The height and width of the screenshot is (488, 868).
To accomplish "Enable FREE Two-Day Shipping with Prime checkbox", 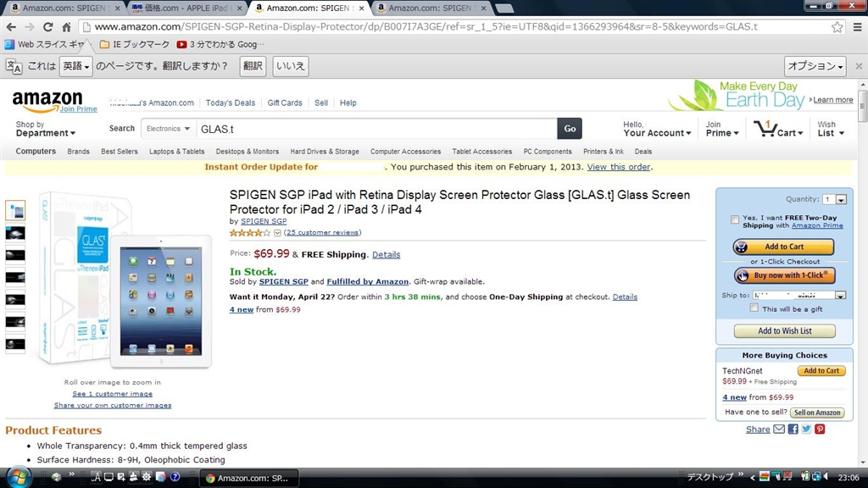I will (735, 219).
